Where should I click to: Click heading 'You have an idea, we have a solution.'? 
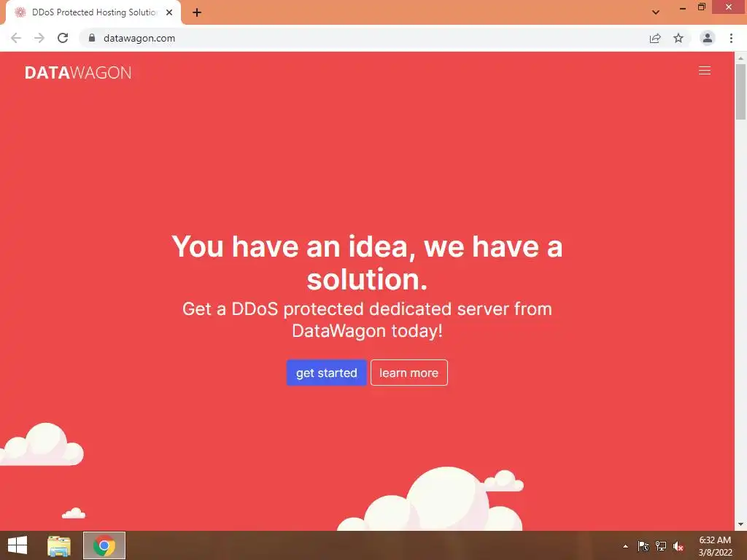[x=367, y=262]
